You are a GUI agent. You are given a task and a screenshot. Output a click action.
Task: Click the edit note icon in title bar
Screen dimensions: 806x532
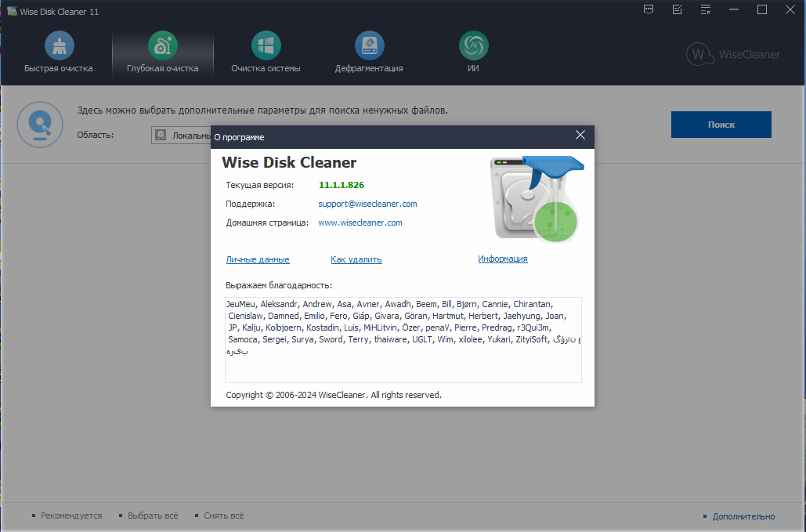677,9
